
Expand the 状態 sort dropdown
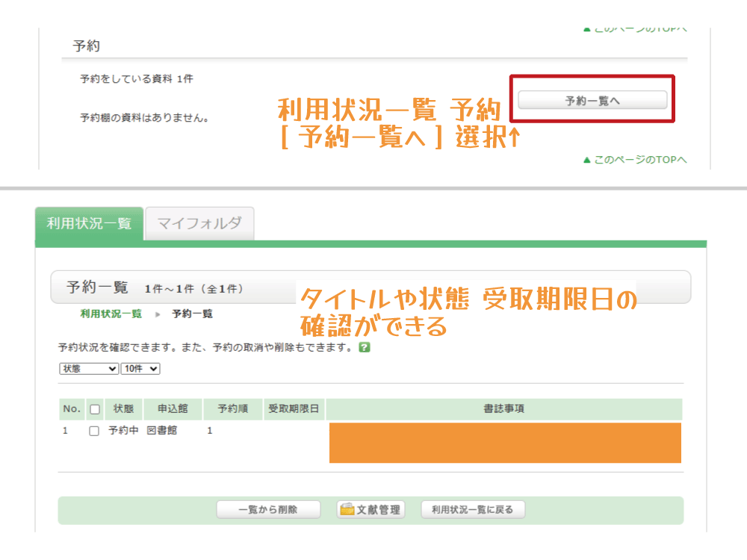89,368
